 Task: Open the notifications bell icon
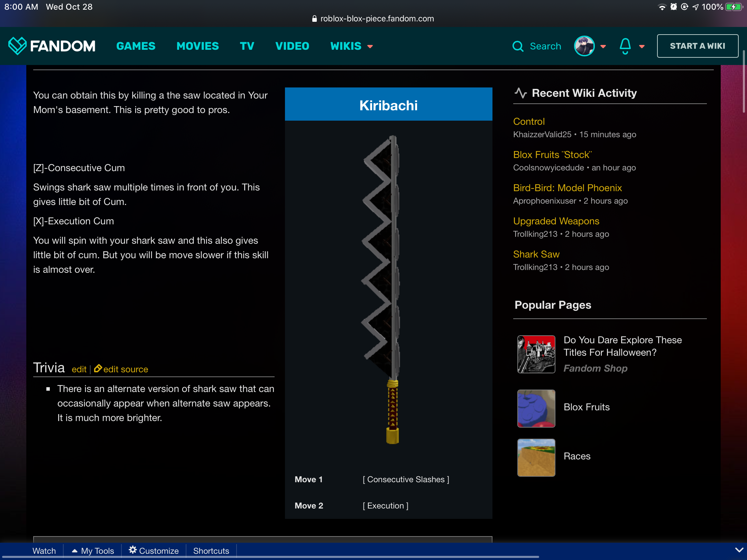click(625, 46)
